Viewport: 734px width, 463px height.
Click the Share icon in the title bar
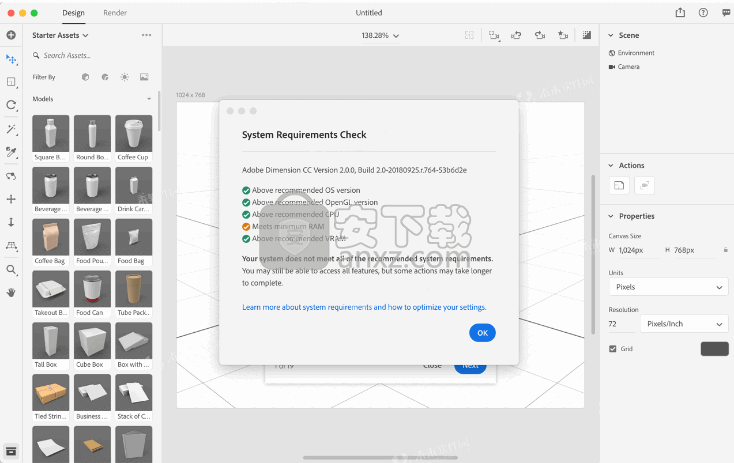pos(680,13)
